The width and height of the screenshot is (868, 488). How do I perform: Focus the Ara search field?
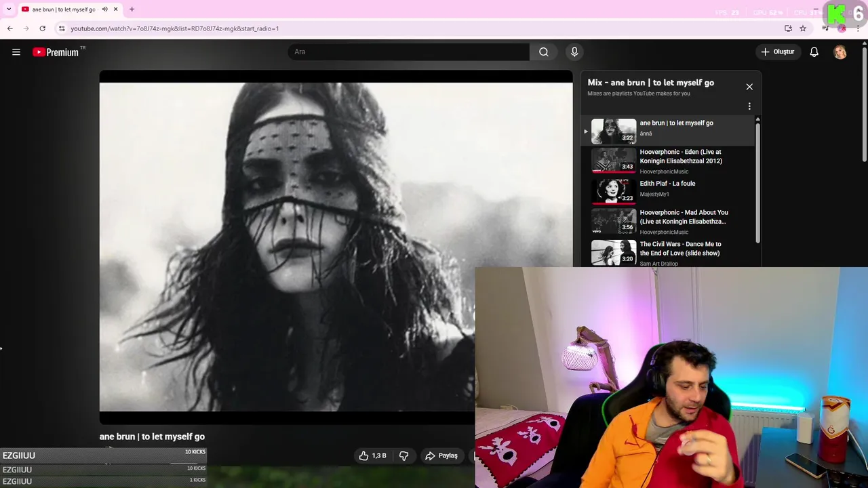(409, 52)
